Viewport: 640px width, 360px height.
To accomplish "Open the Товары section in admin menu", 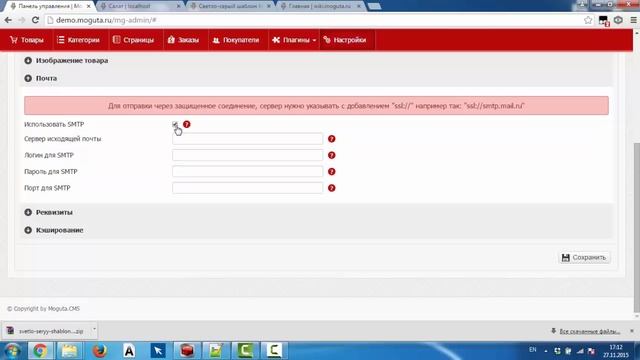I will click(27, 40).
